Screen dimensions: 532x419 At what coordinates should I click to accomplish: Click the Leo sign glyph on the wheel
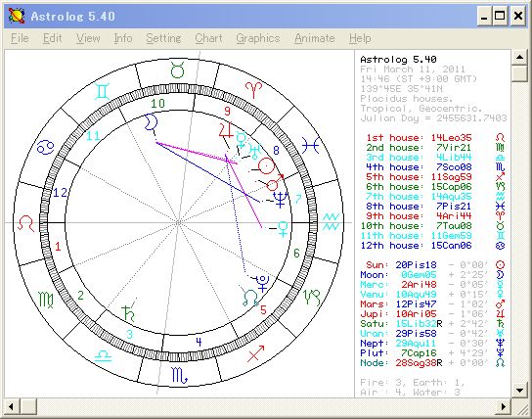point(26,223)
